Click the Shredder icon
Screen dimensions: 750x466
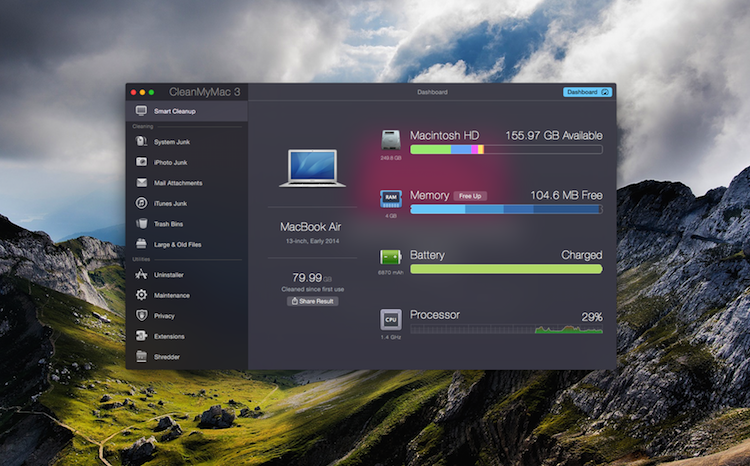(x=141, y=356)
